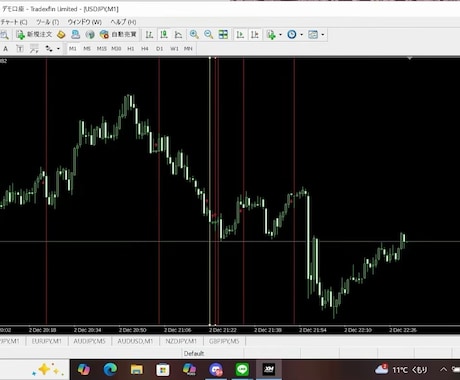
Task: Select the M15 timeframe
Action: pyautogui.click(x=102, y=49)
